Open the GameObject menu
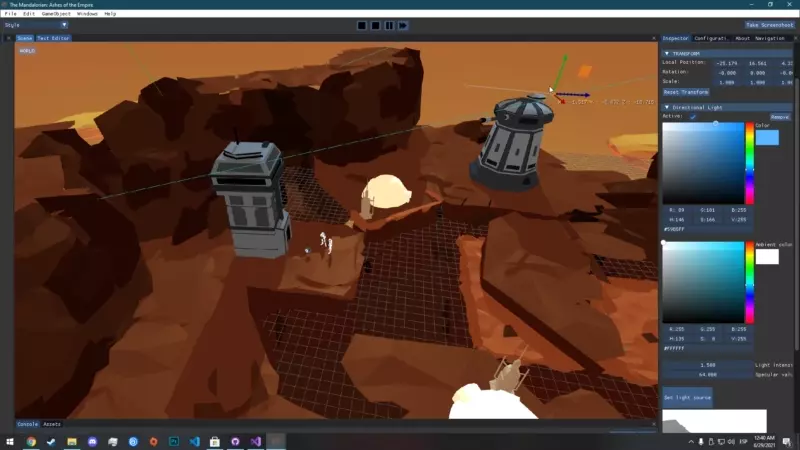Viewport: 800px width, 450px height. pos(56,14)
